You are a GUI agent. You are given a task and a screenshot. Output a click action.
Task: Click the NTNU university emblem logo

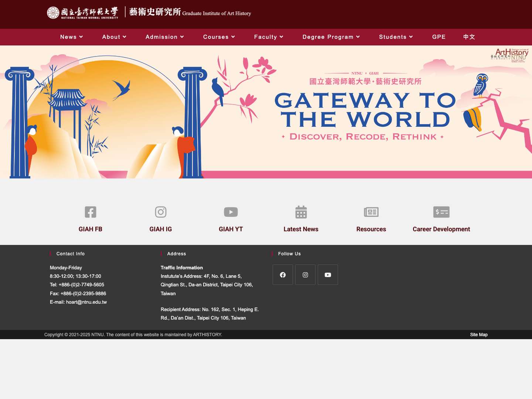coord(53,12)
